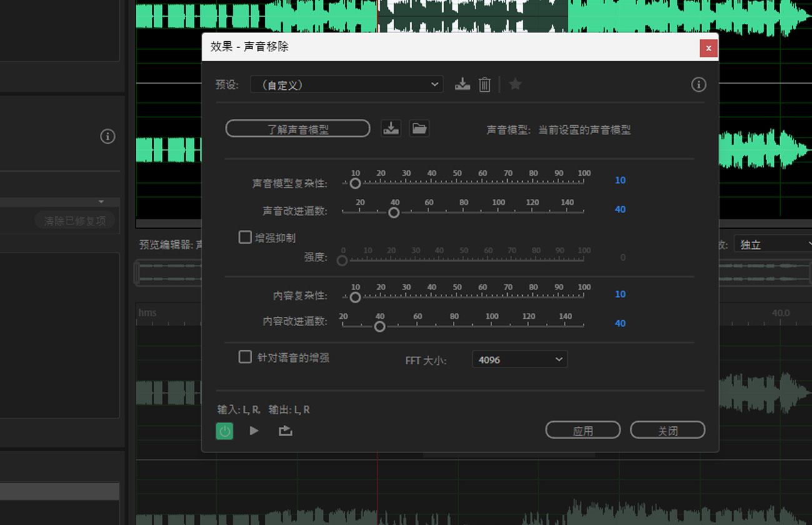This screenshot has width=812, height=525.
Task: Apply the effect with 应用 button
Action: click(582, 429)
